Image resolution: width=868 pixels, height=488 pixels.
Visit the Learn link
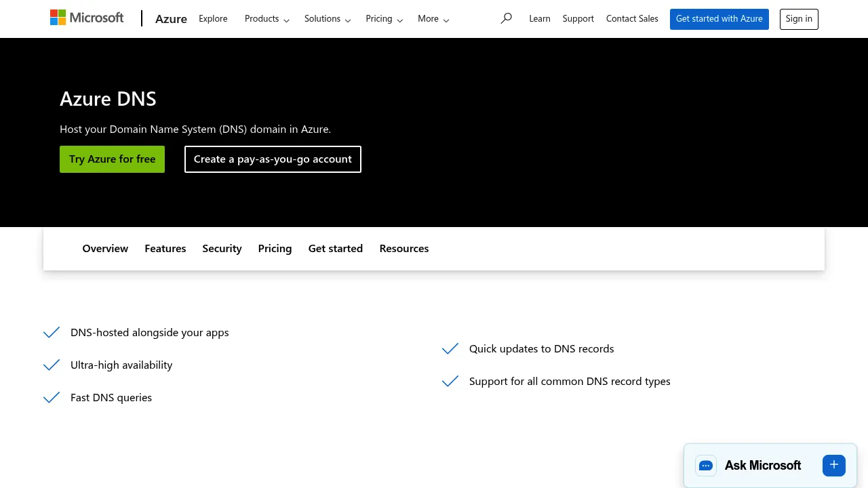point(540,19)
